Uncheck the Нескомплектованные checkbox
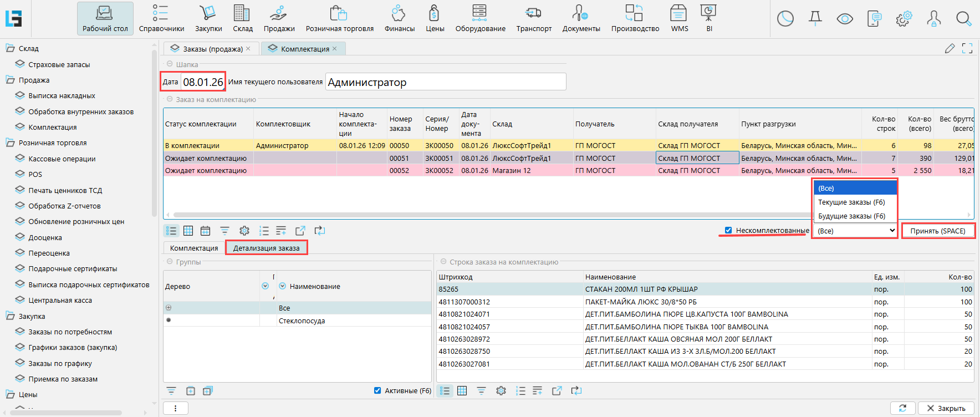 coord(728,231)
